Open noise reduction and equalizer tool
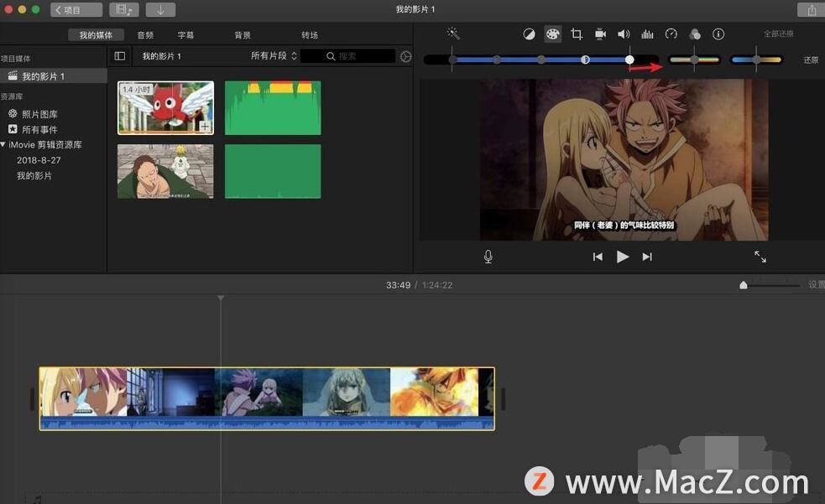Screen dimensions: 825x504 (647, 34)
